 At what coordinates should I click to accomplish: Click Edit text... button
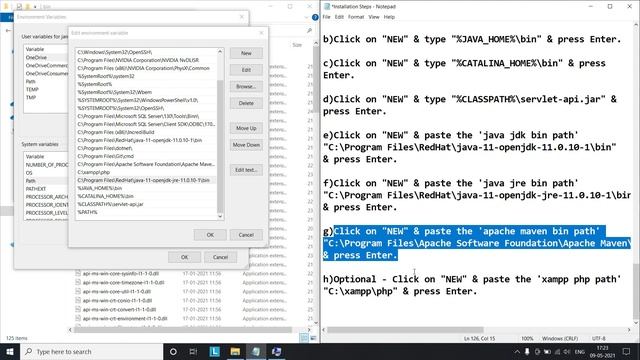pyautogui.click(x=246, y=170)
